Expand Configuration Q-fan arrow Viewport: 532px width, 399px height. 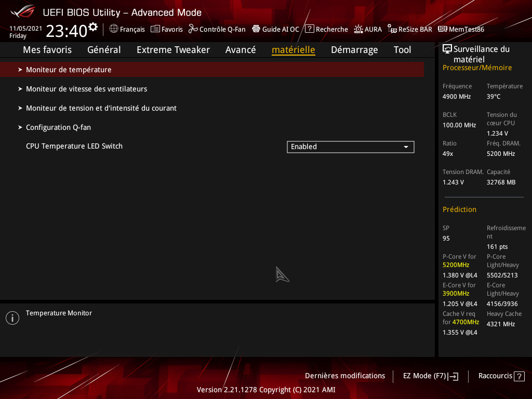[20, 128]
